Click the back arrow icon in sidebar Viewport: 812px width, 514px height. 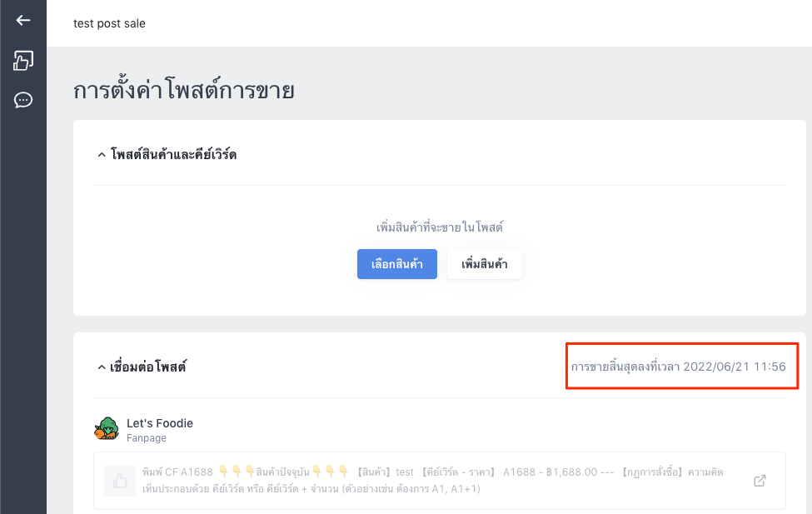[22, 20]
